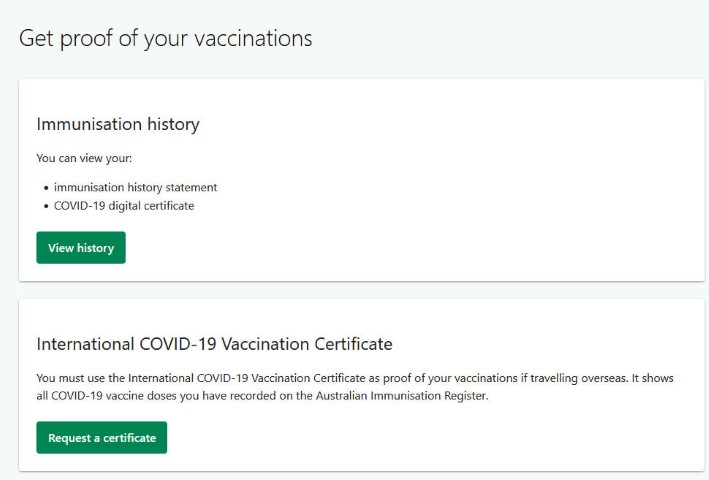Click the View history button

pyautogui.click(x=81, y=248)
